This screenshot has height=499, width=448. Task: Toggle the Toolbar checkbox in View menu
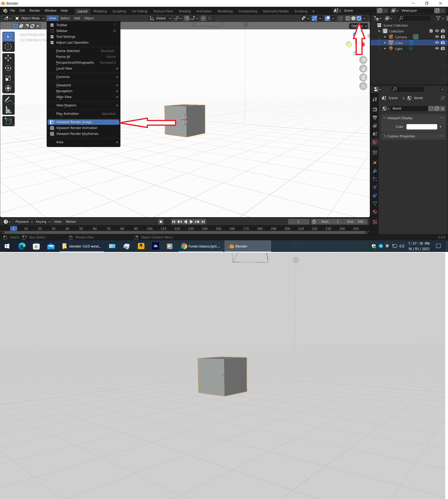click(x=52, y=25)
